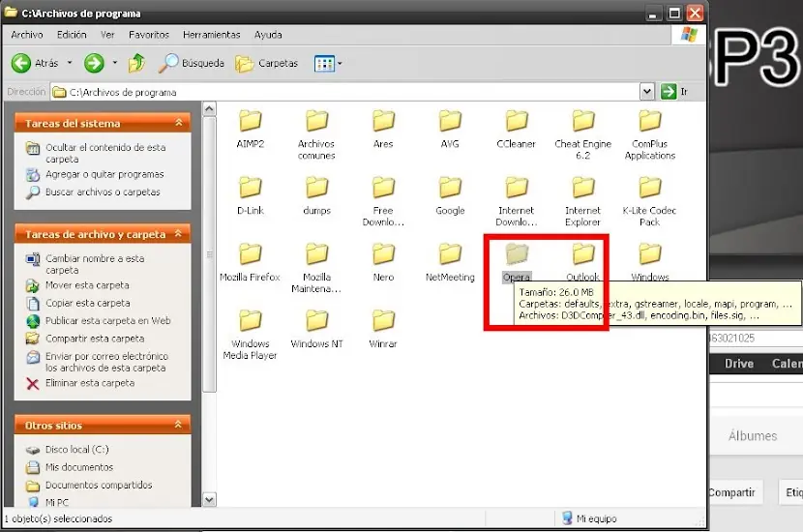Select the Nero folder
803x532 pixels.
383,263
